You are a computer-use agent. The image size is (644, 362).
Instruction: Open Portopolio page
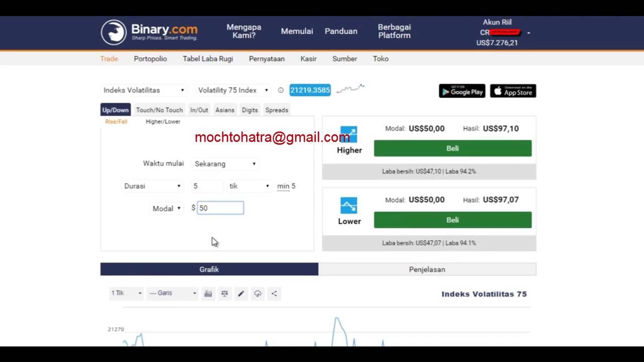pos(150,59)
